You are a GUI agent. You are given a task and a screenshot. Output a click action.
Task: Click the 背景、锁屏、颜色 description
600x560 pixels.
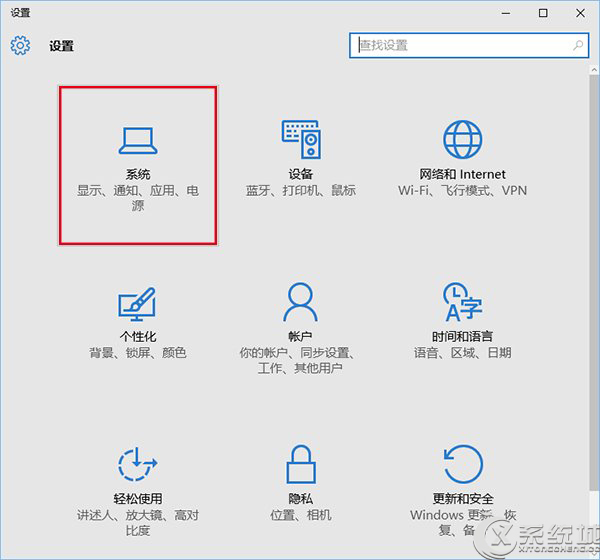point(138,353)
